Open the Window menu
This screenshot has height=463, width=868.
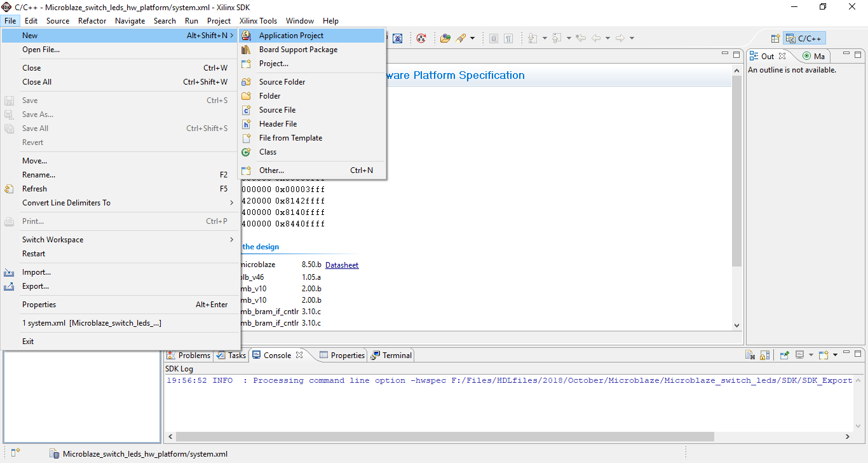[x=300, y=21]
